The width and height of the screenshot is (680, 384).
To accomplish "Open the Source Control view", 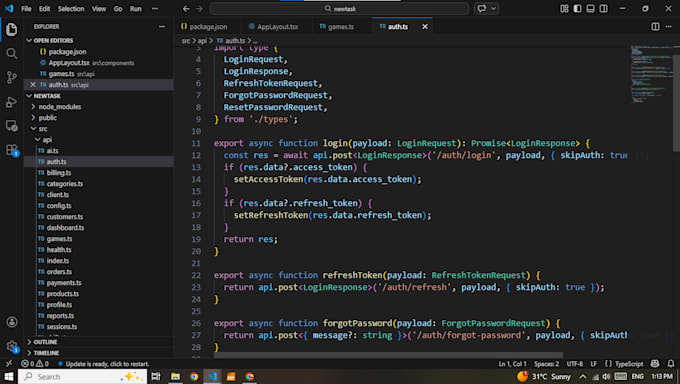I will point(12,78).
